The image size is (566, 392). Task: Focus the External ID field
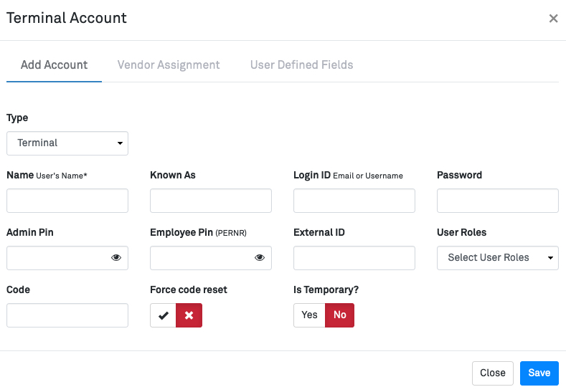[354, 258]
